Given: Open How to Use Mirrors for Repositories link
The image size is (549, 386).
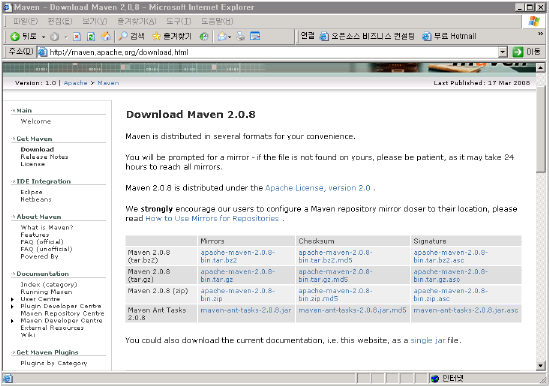Looking at the screenshot, I should (x=212, y=219).
